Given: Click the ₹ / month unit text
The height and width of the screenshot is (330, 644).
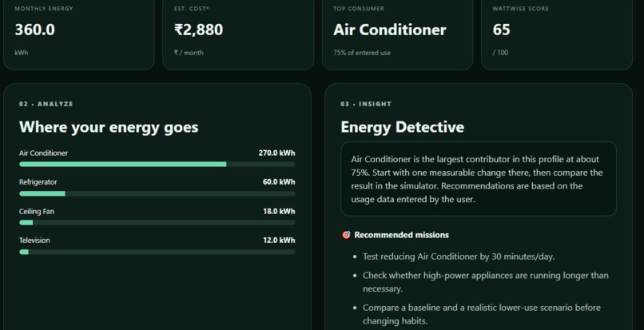Looking at the screenshot, I should [x=189, y=53].
